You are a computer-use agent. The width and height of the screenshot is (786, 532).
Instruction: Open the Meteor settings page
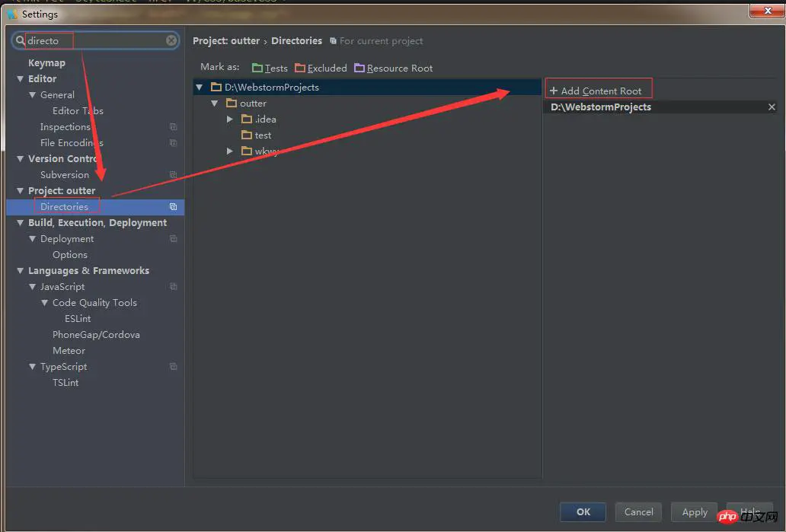(69, 351)
